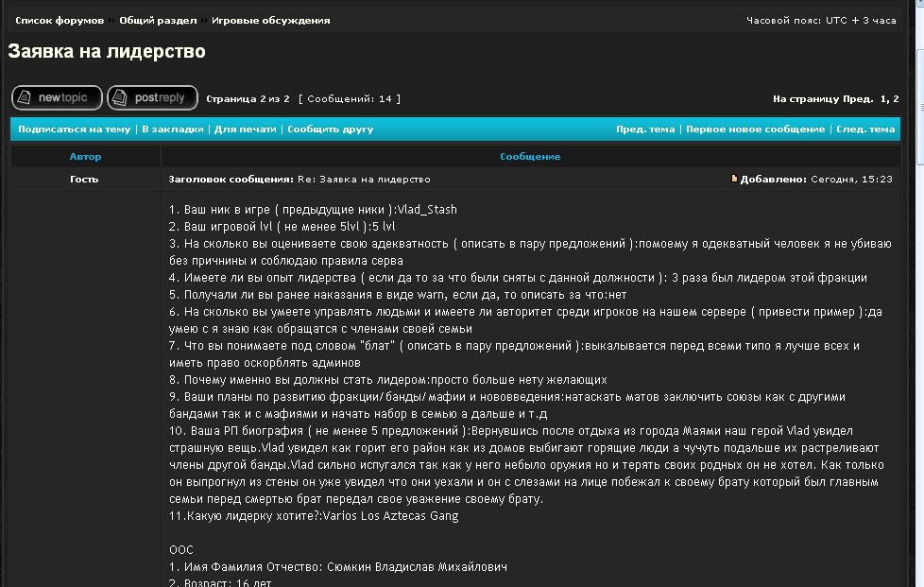Click the Пред. pagination link
Image resolution: width=924 pixels, height=587 pixels.
[858, 98]
